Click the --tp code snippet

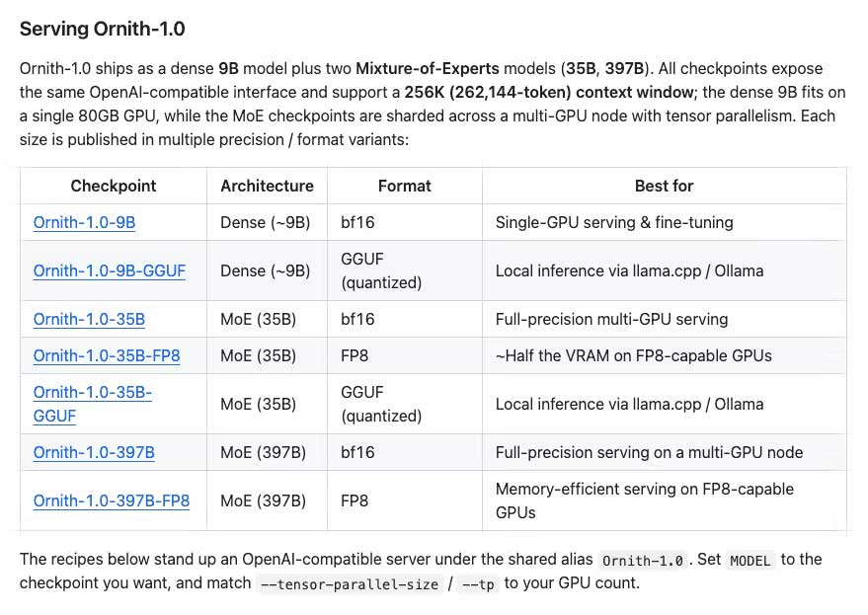coord(478,584)
